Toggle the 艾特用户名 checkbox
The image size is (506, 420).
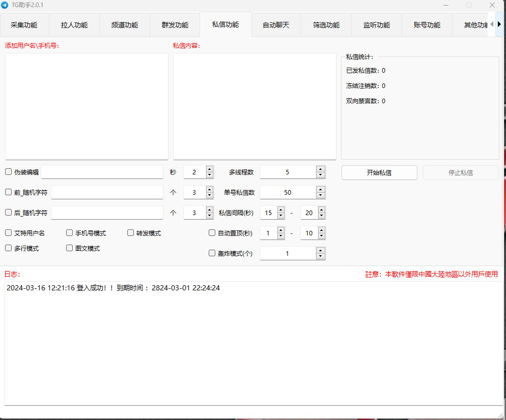(x=9, y=233)
